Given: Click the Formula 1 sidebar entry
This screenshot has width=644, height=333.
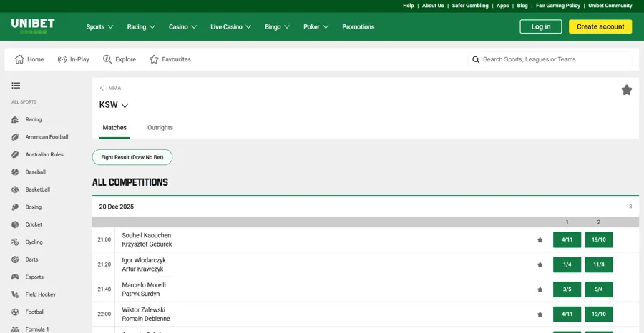Looking at the screenshot, I should [37, 329].
